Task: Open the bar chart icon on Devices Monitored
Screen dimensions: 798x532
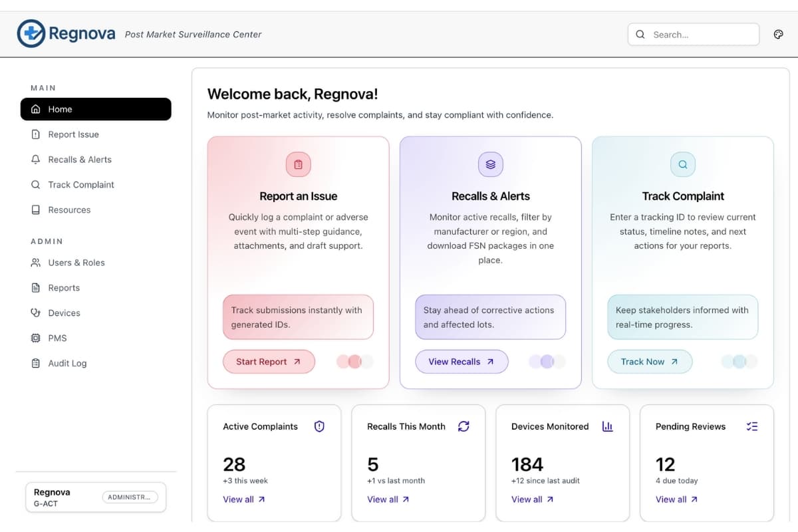Action: (607, 426)
